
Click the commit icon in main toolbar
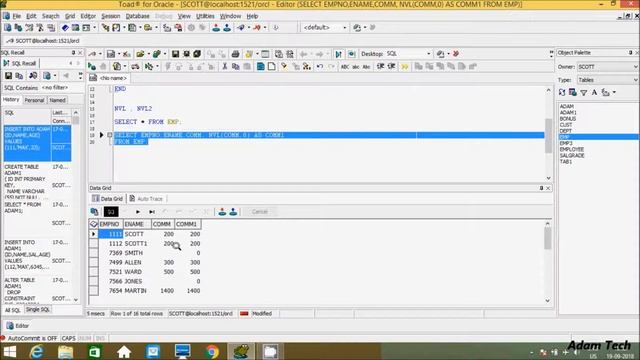pyautogui.click(x=216, y=28)
